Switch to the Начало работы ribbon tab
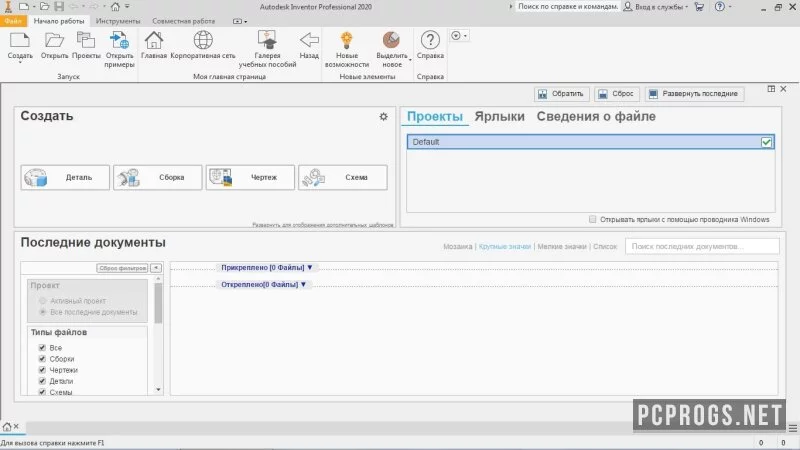 (x=59, y=21)
